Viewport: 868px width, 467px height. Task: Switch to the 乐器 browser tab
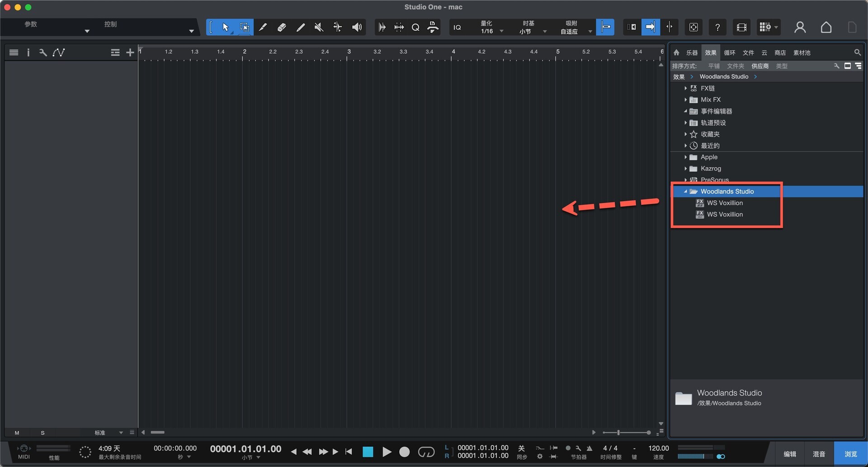(692, 53)
